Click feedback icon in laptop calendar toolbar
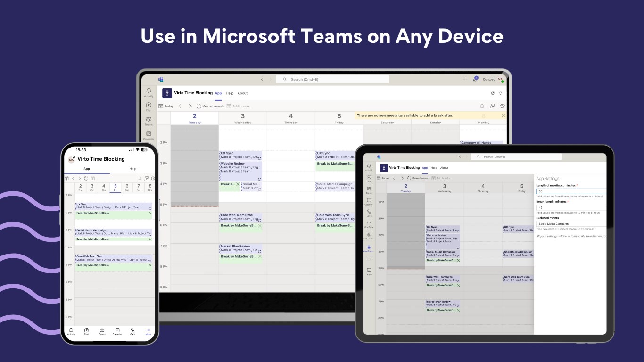The height and width of the screenshot is (362, 644). pos(492,106)
